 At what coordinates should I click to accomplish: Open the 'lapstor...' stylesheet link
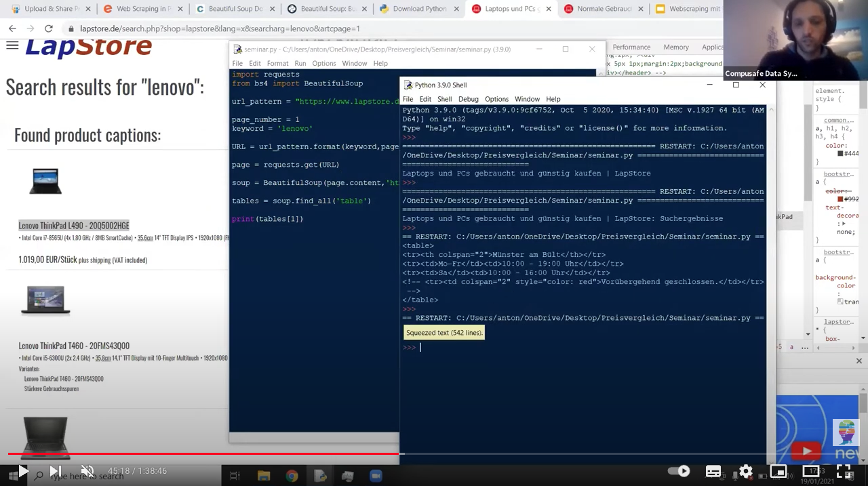839,322
